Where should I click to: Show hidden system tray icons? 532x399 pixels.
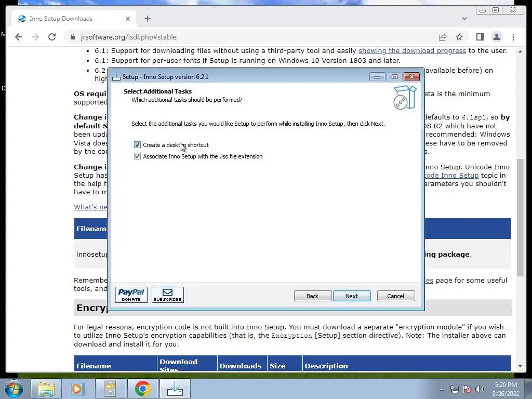pos(442,389)
